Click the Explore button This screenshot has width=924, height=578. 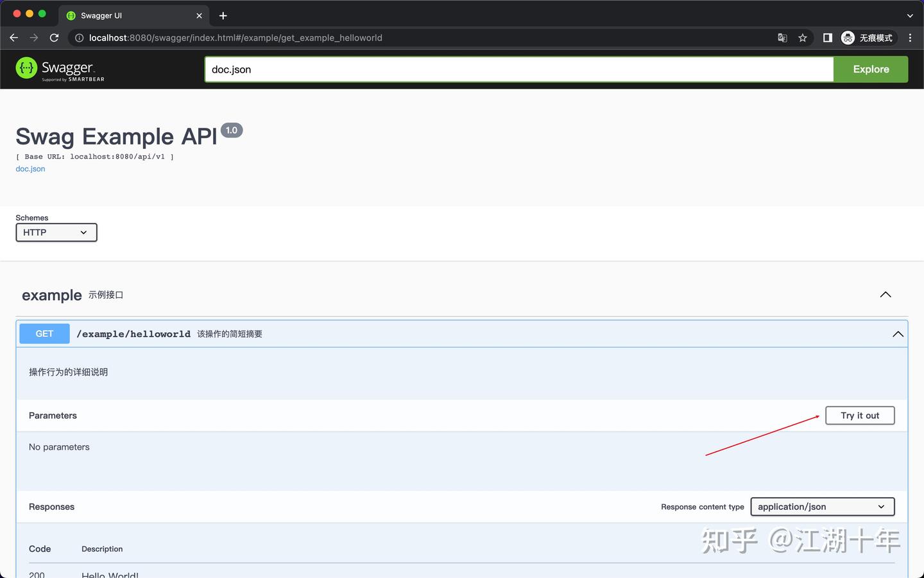coord(870,69)
